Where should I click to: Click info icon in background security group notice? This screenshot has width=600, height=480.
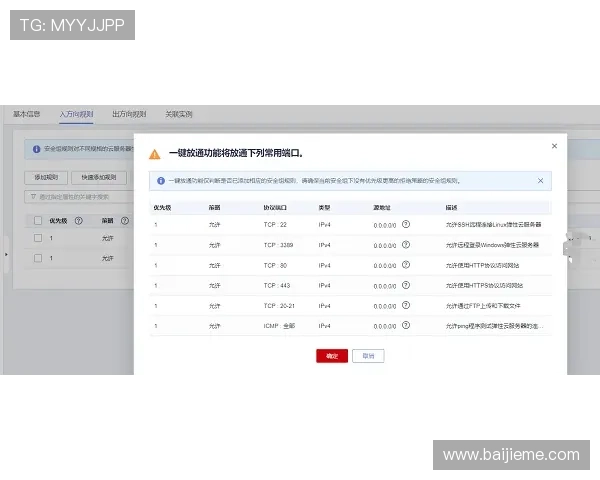pyautogui.click(x=36, y=149)
